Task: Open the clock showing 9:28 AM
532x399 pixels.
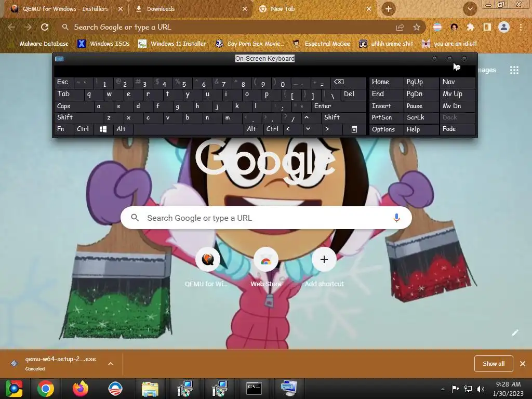Action: [508, 389]
